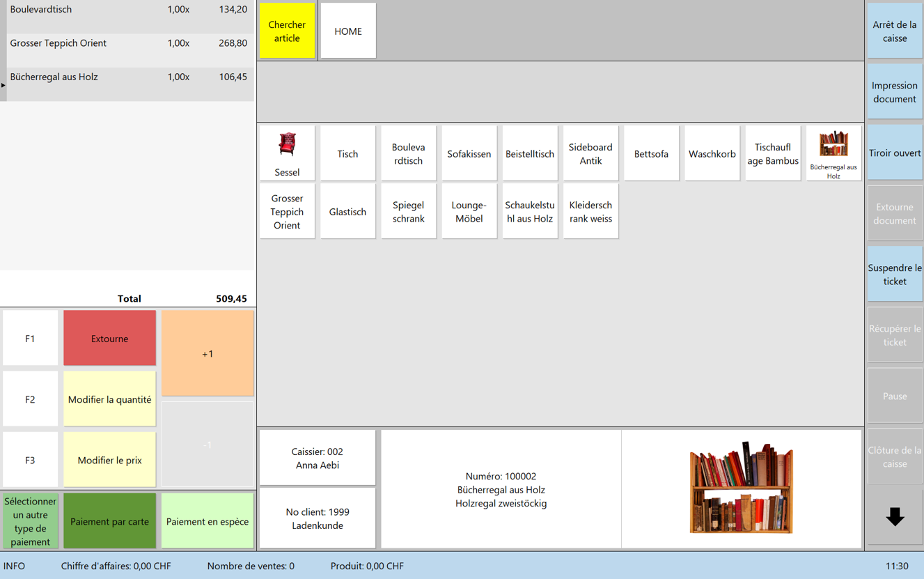
Task: Click Impression document
Action: point(894,92)
